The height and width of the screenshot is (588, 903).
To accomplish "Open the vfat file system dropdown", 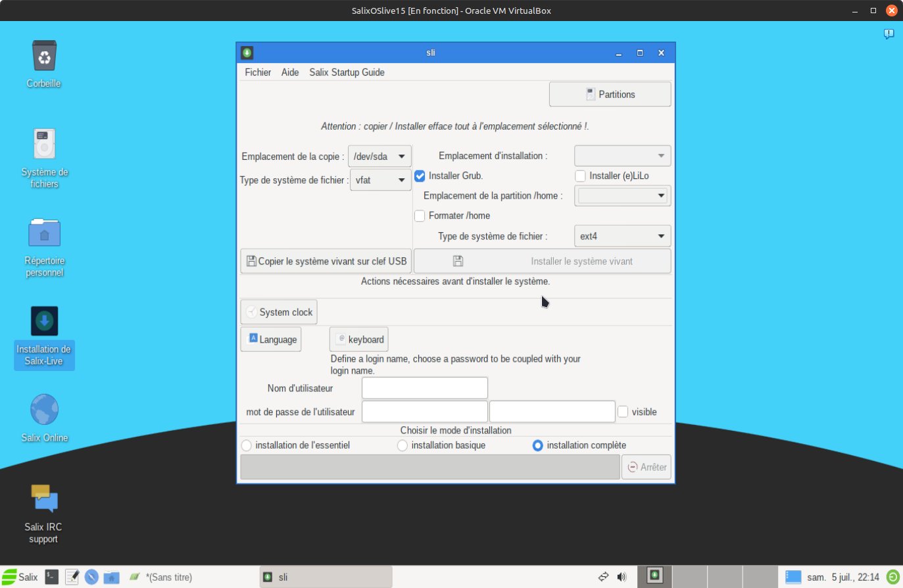I will (380, 180).
